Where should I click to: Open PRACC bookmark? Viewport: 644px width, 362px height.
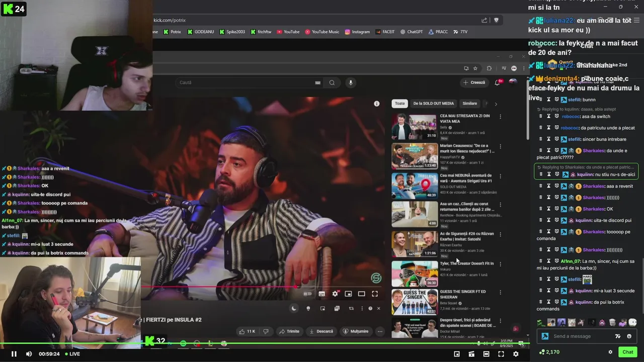coord(438,32)
